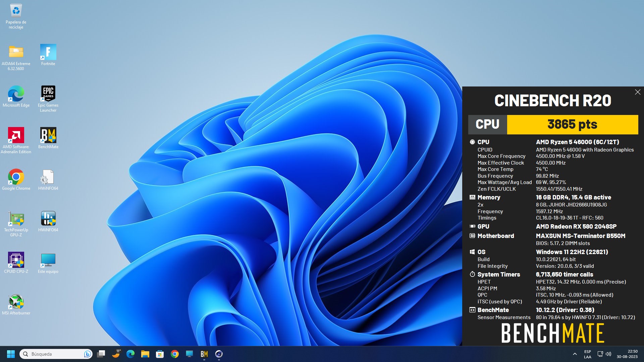Launch AMD Software Adrenalin Edition

click(16, 140)
